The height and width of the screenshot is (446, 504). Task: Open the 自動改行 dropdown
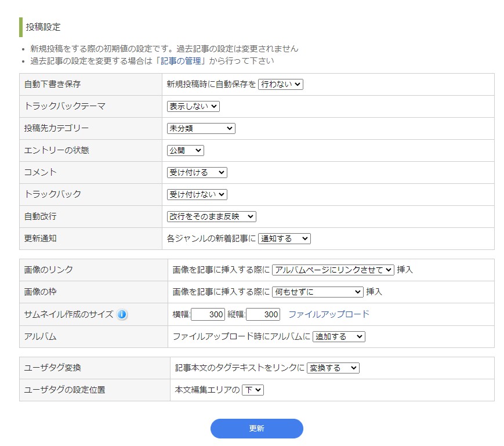pyautogui.click(x=211, y=216)
